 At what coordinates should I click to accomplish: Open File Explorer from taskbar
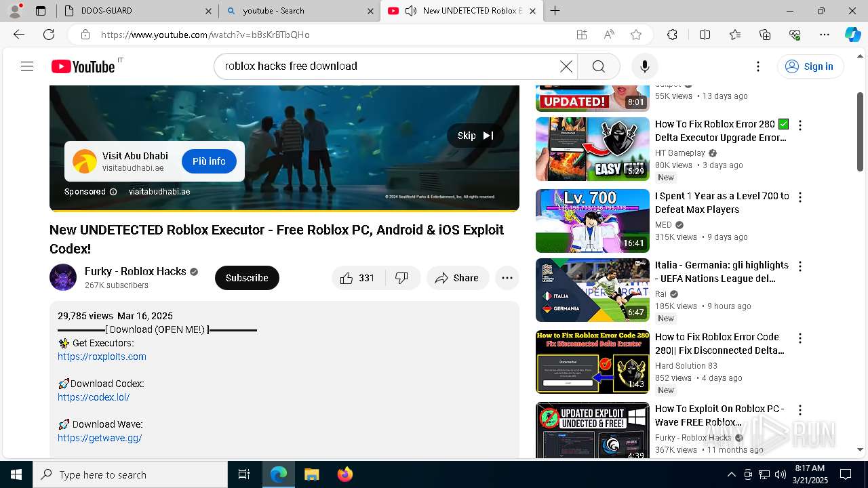pyautogui.click(x=311, y=474)
